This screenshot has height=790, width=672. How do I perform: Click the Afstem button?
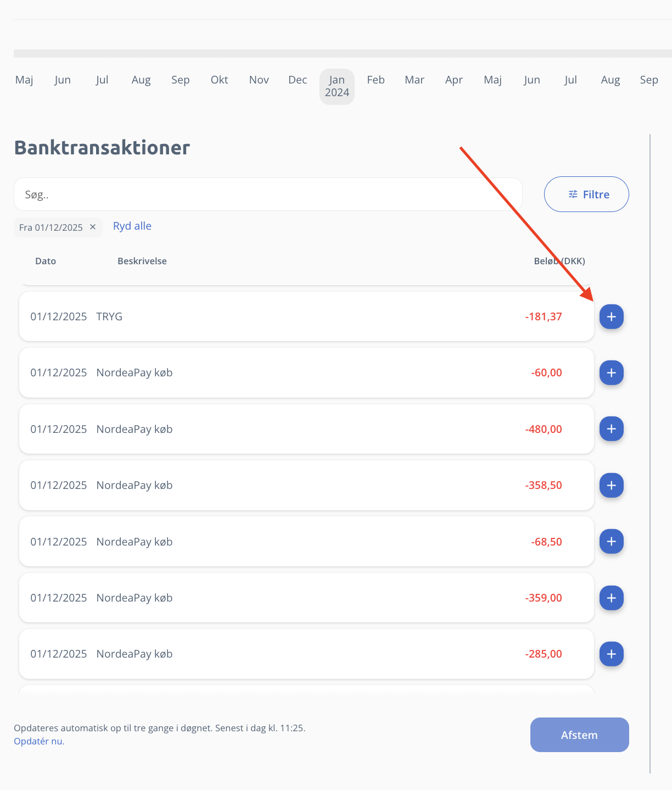[579, 735]
